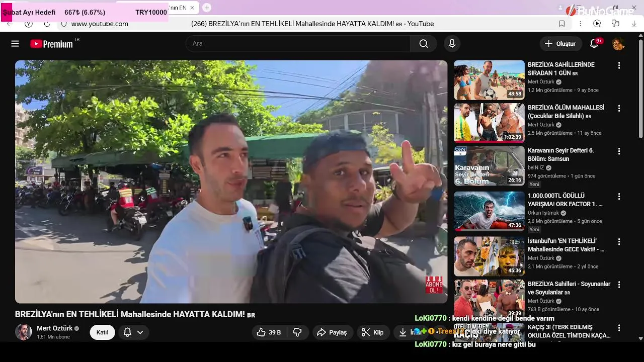Click '2,5 Mn görüntüleme • 11 ay önce' text

click(565, 133)
